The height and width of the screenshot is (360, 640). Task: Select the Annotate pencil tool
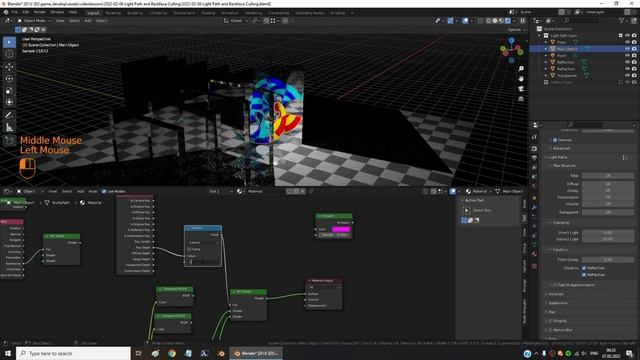[x=9, y=115]
